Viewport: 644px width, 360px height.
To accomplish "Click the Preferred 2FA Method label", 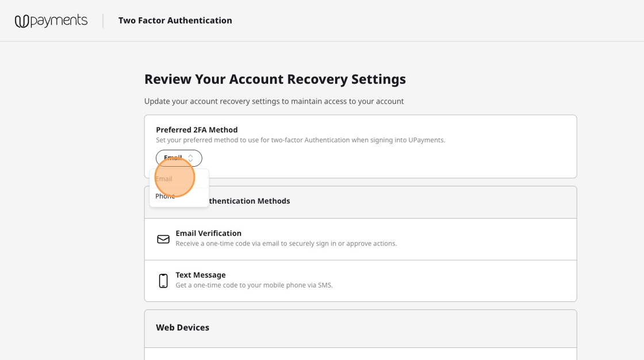I will click(x=197, y=130).
